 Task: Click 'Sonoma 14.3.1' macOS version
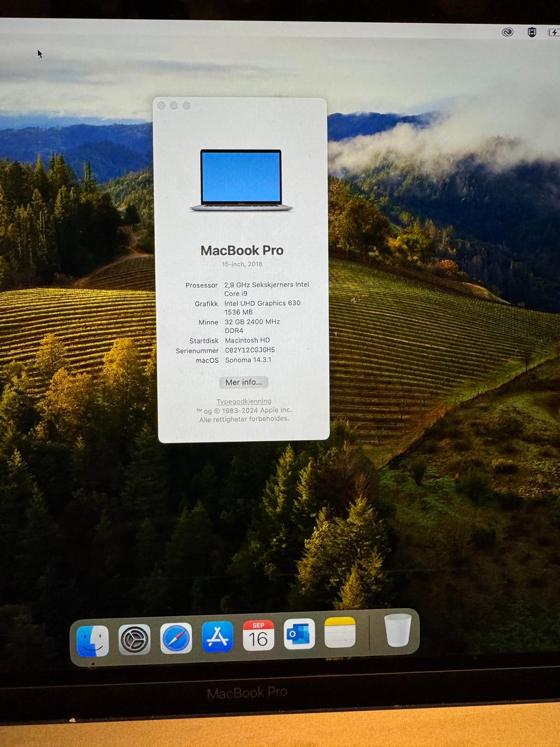(x=248, y=360)
